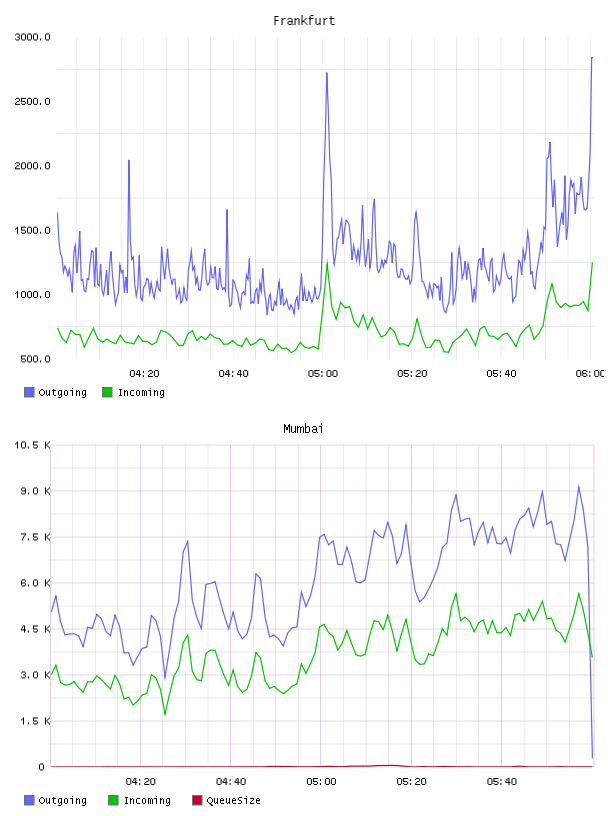Click the Frankfurt outgoing spike peak at 05:00
Viewport: 608px width, 816px height.
coord(327,73)
